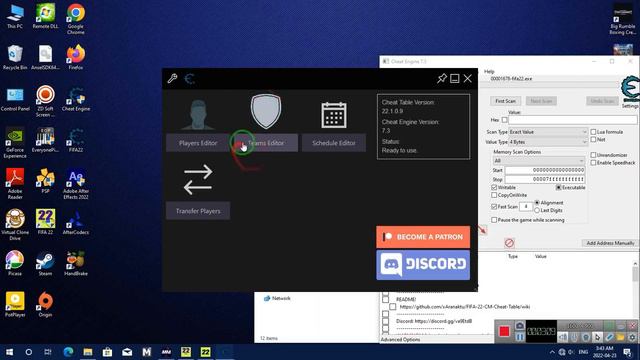This screenshot has height=360, width=640.
Task: Open the Firefox desktop shortcut
Action: pyautogui.click(x=76, y=57)
